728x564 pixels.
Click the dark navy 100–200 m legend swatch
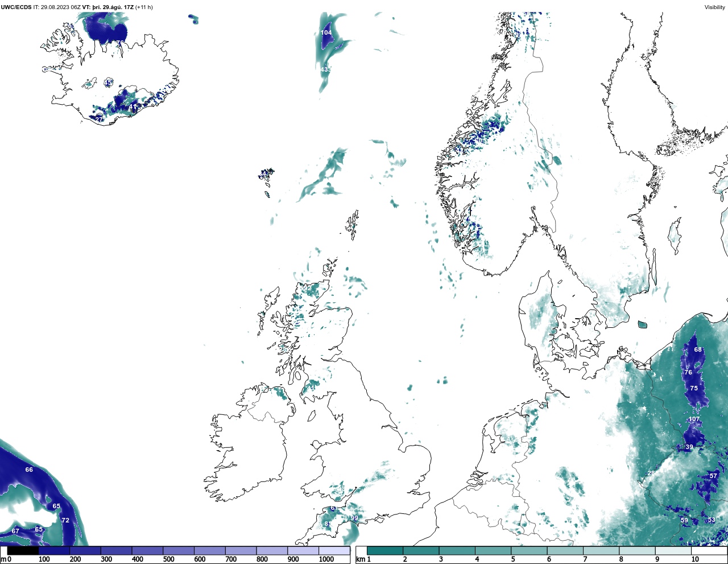click(54, 550)
